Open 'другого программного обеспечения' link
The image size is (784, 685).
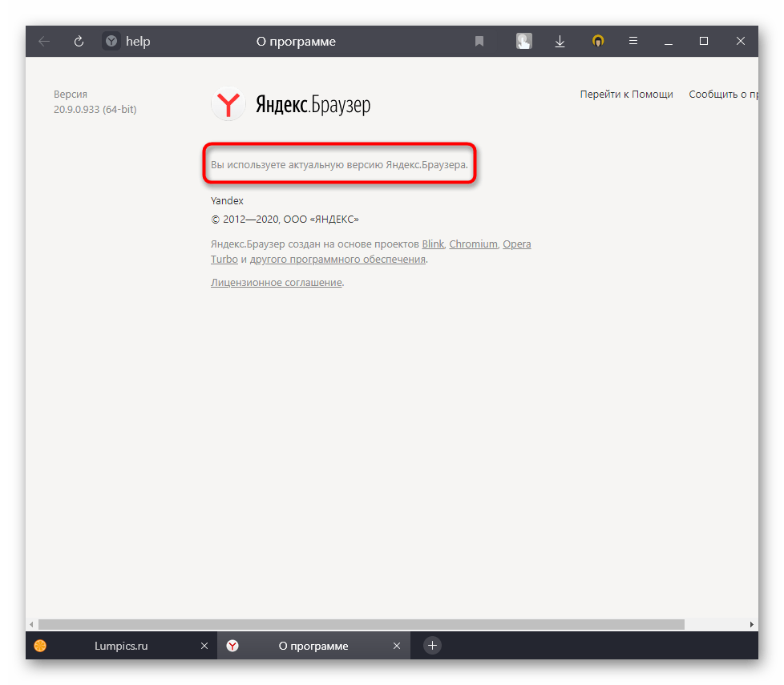pyautogui.click(x=337, y=260)
